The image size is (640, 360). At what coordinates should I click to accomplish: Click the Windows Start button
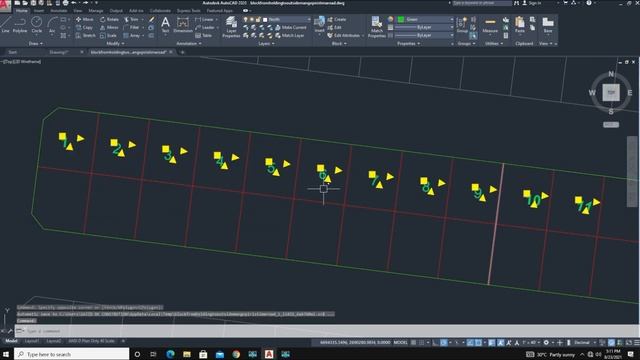(6, 354)
